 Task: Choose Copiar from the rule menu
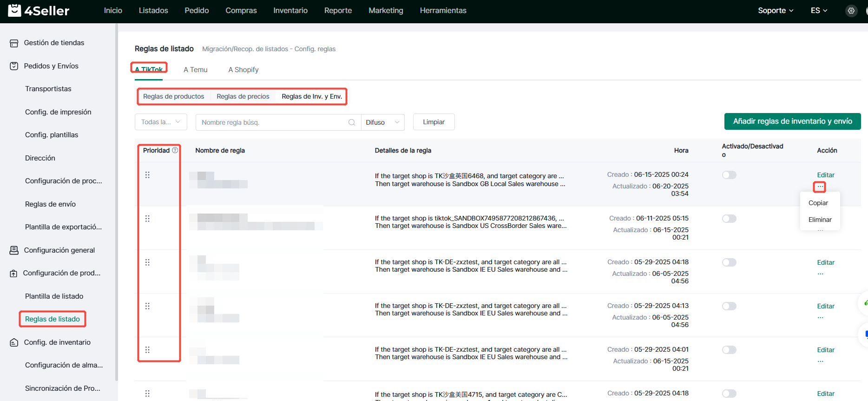click(818, 203)
